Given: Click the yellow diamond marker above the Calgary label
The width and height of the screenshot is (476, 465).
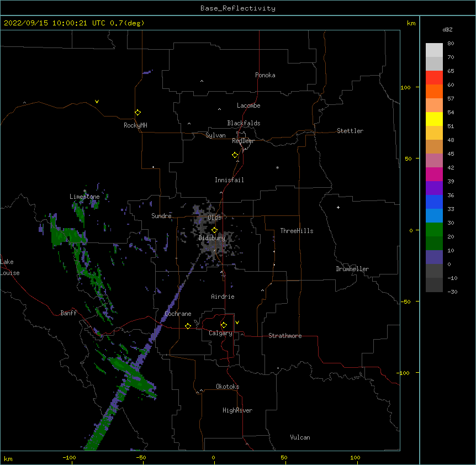Looking at the screenshot, I should click(x=224, y=325).
